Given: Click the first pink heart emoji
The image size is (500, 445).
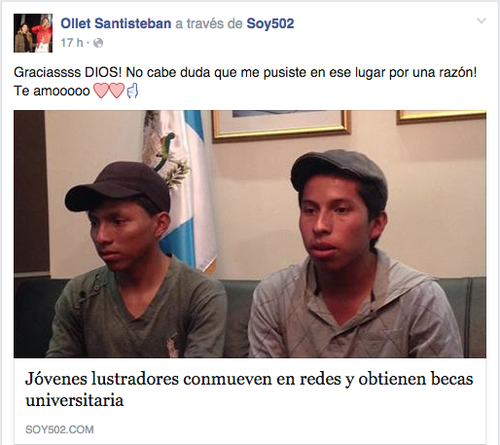Looking at the screenshot, I should click(x=101, y=91).
